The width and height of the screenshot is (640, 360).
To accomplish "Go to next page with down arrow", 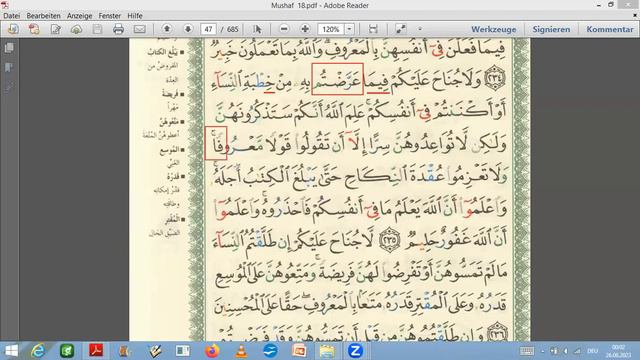I will coord(188,29).
